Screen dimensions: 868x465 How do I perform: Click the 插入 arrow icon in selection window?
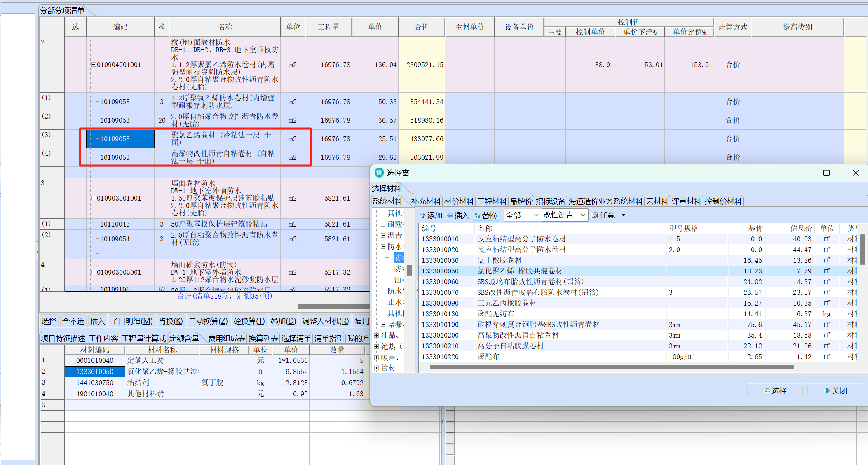pyautogui.click(x=450, y=215)
